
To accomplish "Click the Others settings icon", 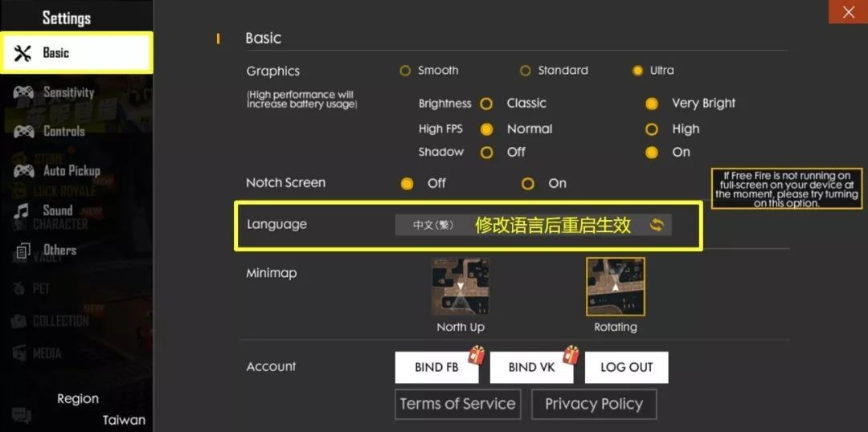I will tap(23, 251).
